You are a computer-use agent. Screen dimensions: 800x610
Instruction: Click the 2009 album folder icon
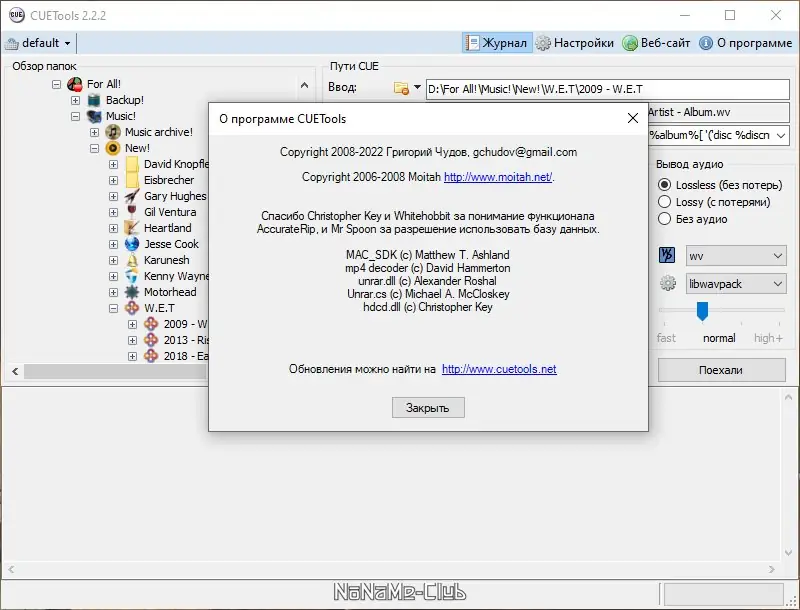(151, 324)
